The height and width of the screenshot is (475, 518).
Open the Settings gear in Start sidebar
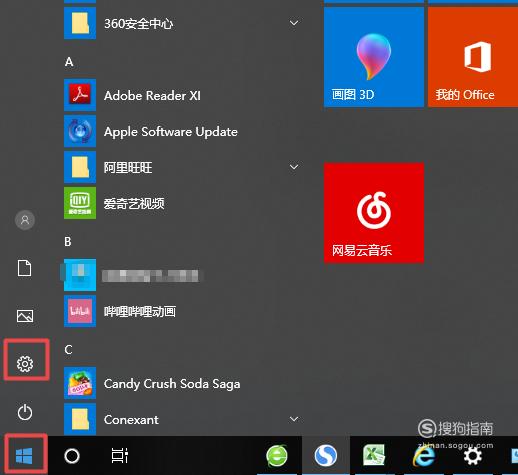click(x=25, y=364)
